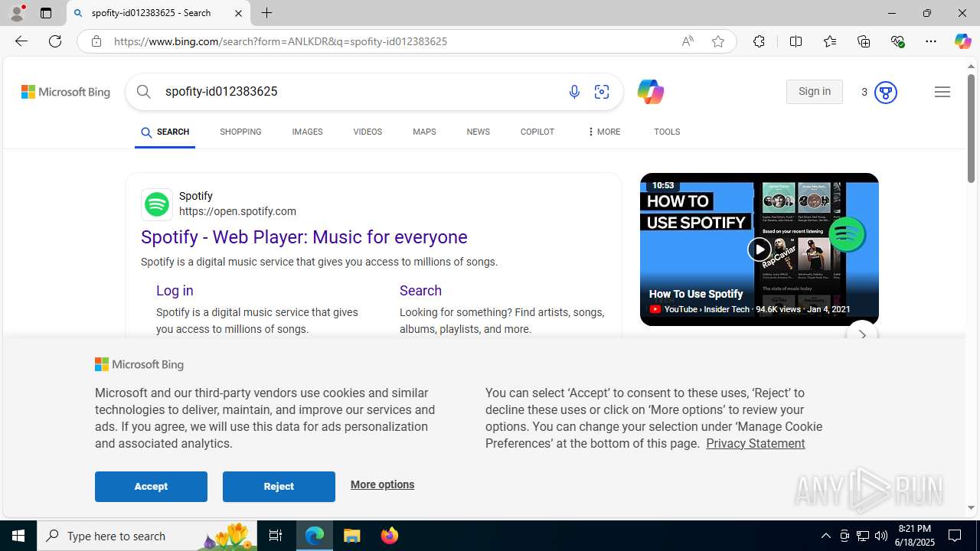Open the https://open.spotify.com URL
Image resolution: width=980 pixels, height=551 pixels.
click(237, 211)
